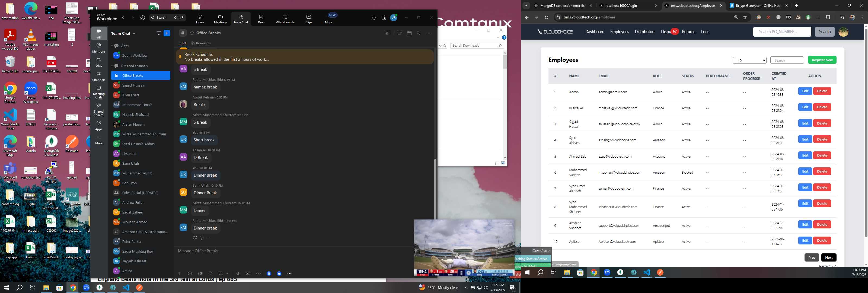The height and width of the screenshot is (293, 868).
Task: Open Zoom notifications bell
Action: coord(374,18)
